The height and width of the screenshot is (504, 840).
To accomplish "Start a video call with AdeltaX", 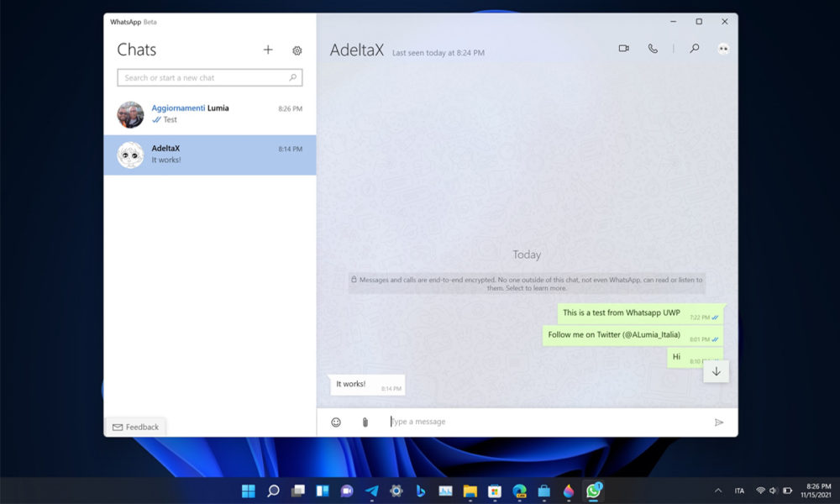I will tap(623, 48).
